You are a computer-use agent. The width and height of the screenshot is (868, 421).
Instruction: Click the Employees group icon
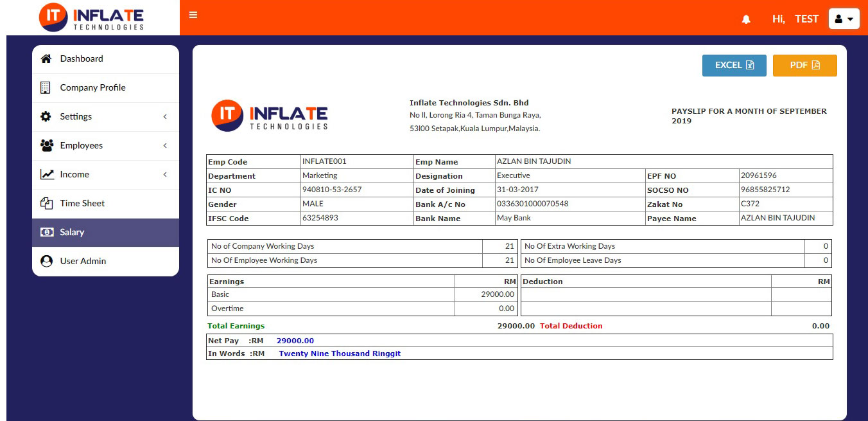click(46, 146)
